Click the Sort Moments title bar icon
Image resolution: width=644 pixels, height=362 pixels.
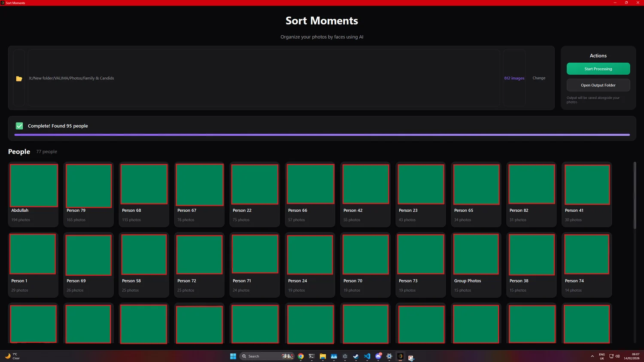click(x=3, y=3)
